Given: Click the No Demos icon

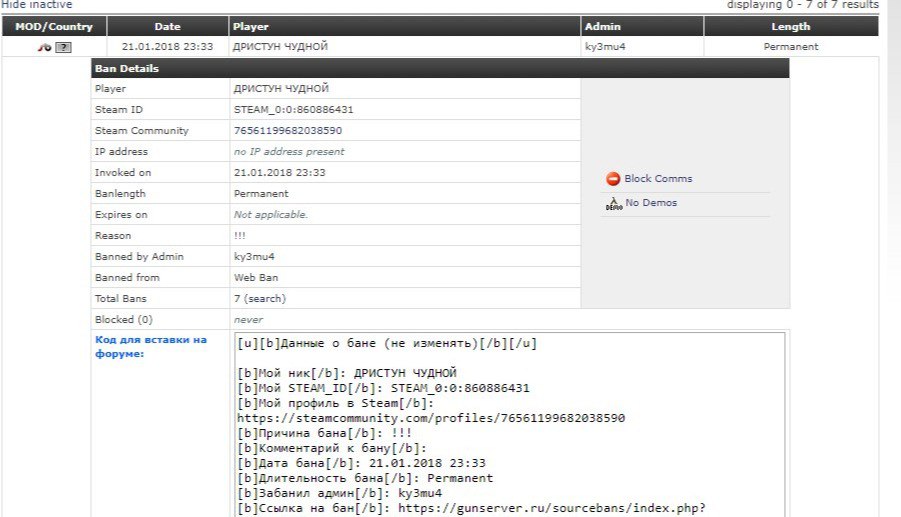Looking at the screenshot, I should (x=614, y=204).
